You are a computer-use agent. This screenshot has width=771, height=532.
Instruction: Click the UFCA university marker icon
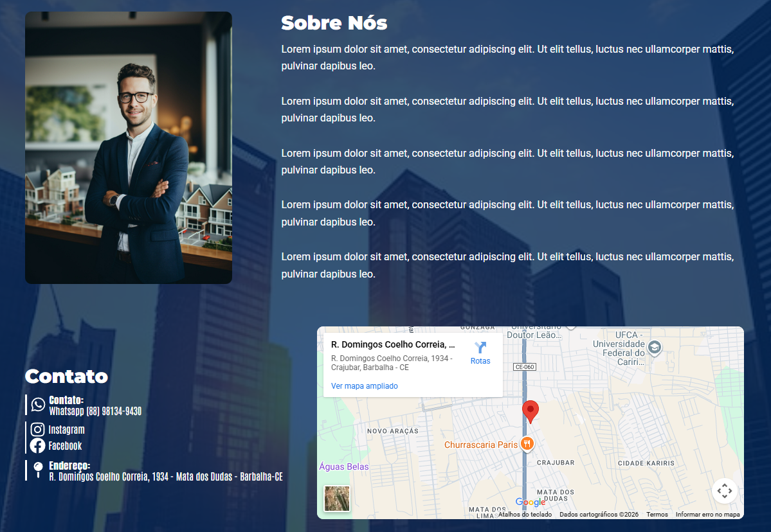[x=655, y=348]
